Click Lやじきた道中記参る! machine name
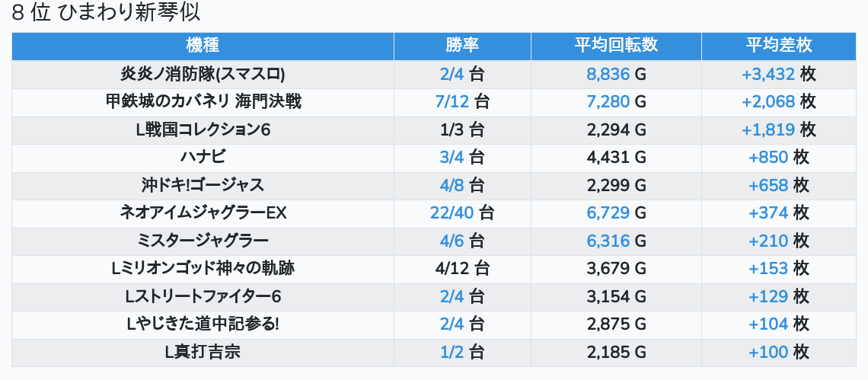The height and width of the screenshot is (380, 868). pyautogui.click(x=203, y=324)
